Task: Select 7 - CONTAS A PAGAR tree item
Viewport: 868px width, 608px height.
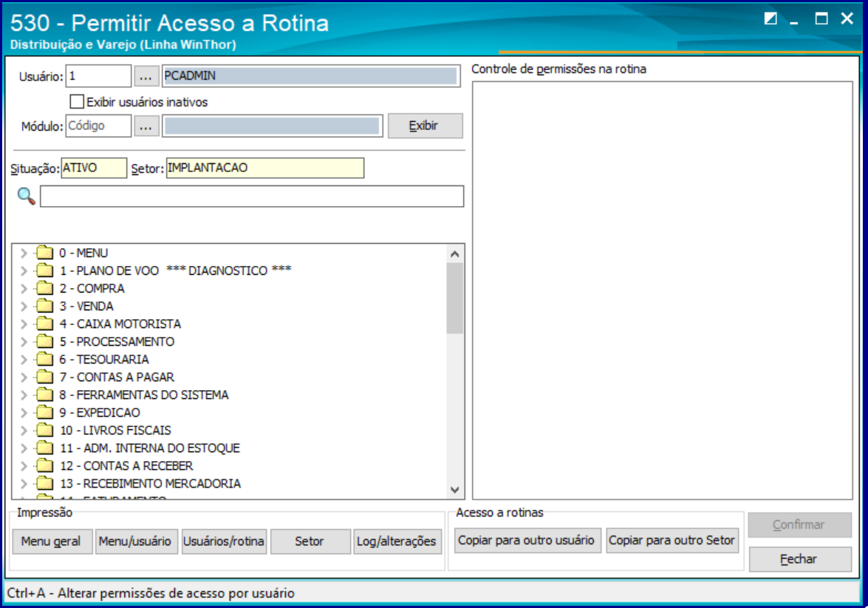Action: [x=117, y=377]
